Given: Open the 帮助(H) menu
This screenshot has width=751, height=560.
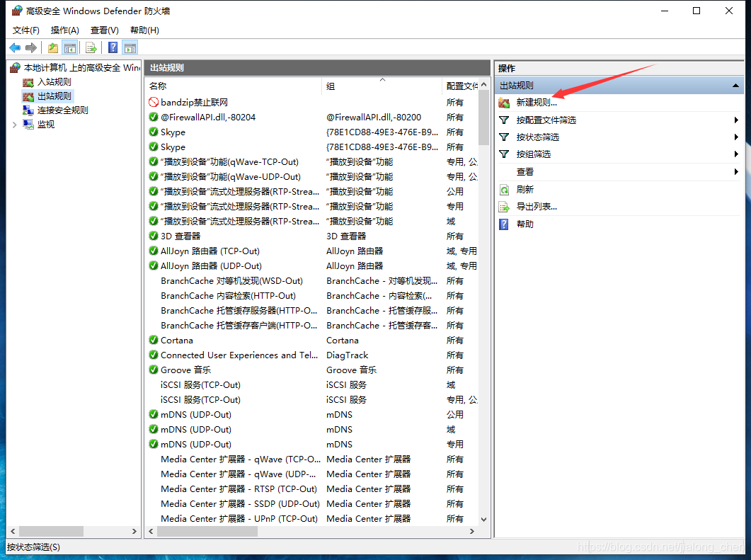Looking at the screenshot, I should click(144, 30).
